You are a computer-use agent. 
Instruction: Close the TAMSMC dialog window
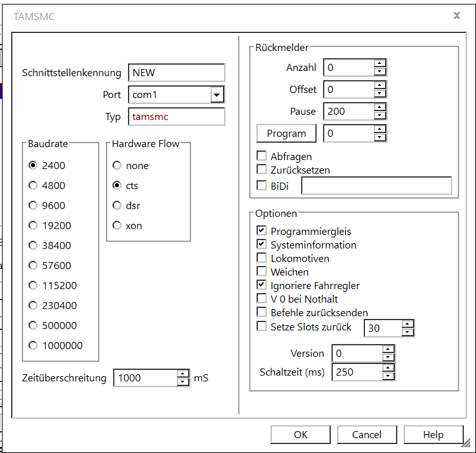pyautogui.click(x=457, y=15)
